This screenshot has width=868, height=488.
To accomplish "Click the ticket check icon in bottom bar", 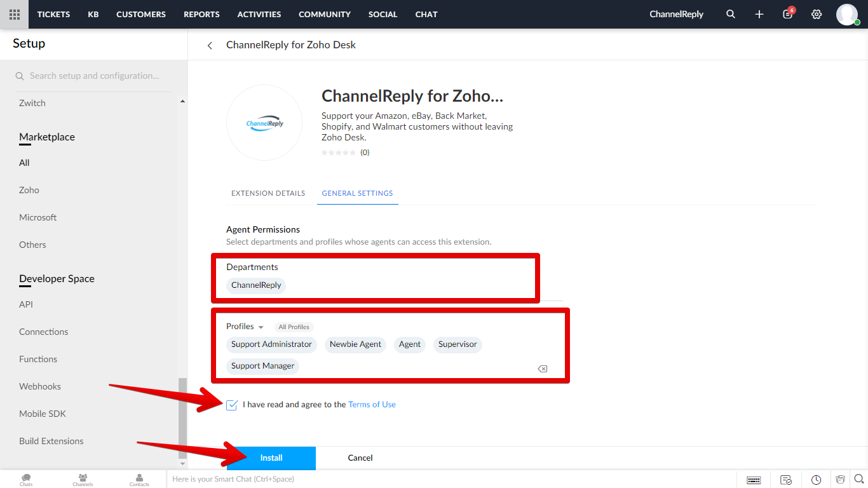I will pos(786,480).
